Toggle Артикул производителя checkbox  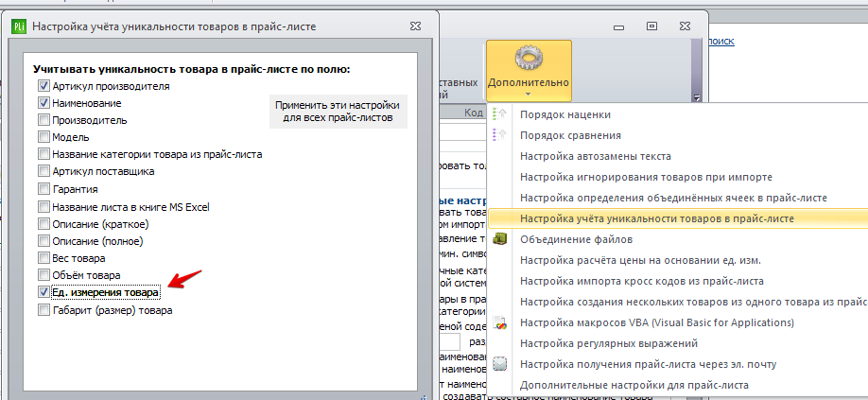43,86
